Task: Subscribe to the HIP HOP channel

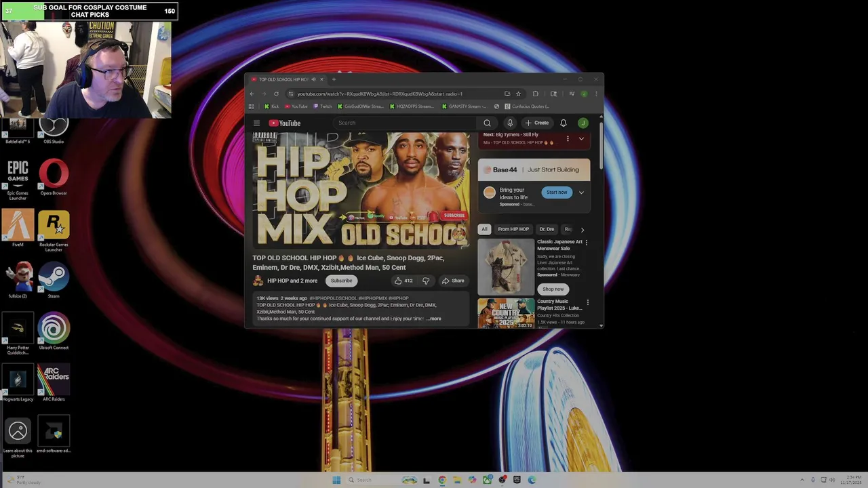Action: coord(341,281)
